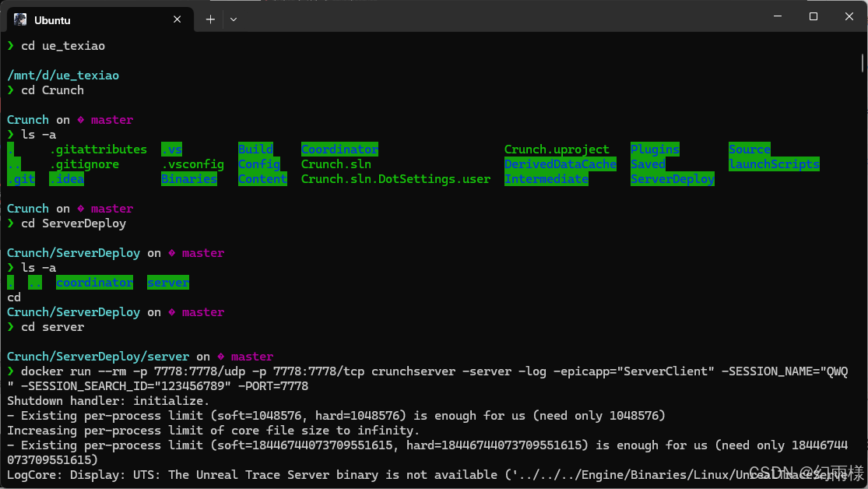Click the lowercase coordinator folder entry
Image resolution: width=868 pixels, height=489 pixels.
point(95,283)
